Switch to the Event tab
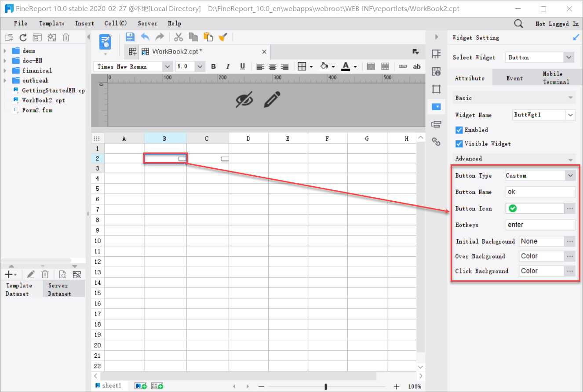 click(514, 77)
